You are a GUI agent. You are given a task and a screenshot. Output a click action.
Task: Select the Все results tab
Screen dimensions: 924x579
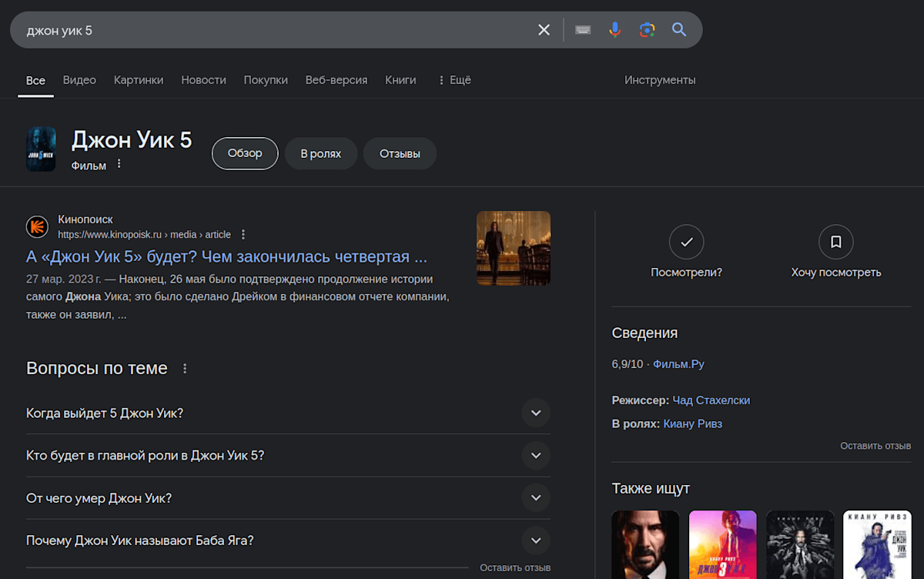35,80
